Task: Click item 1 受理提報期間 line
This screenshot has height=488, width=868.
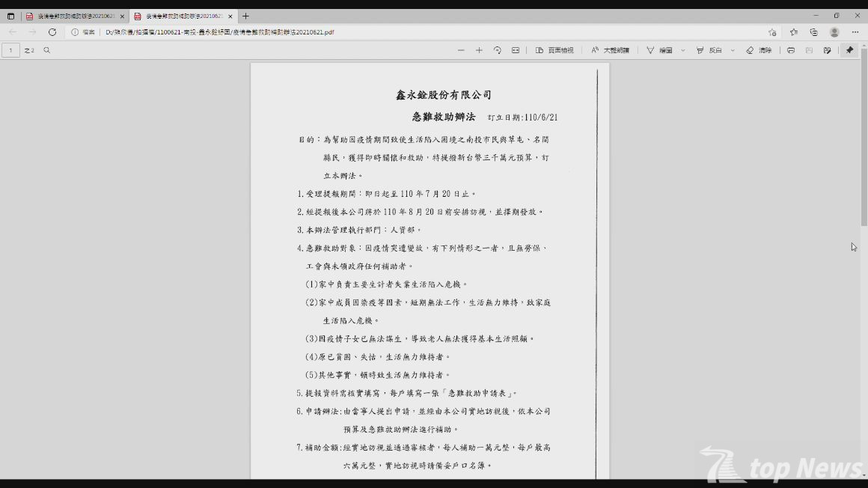Action: (x=386, y=194)
